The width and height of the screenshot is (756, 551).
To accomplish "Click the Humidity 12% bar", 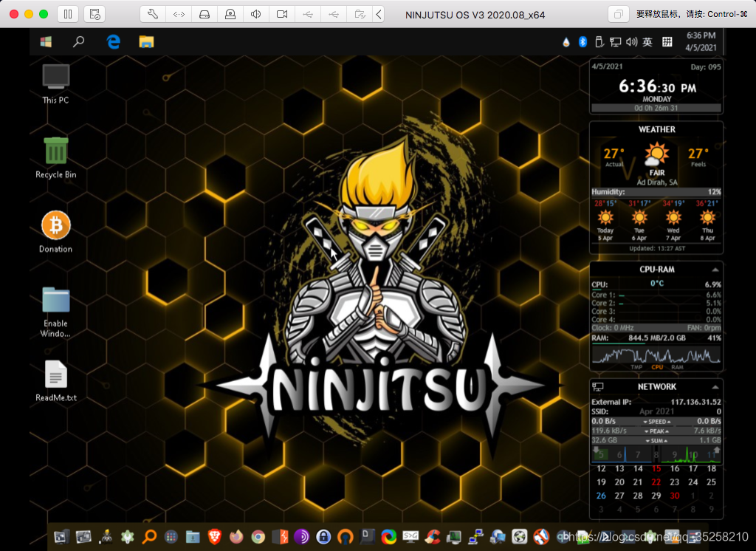I will [x=656, y=192].
